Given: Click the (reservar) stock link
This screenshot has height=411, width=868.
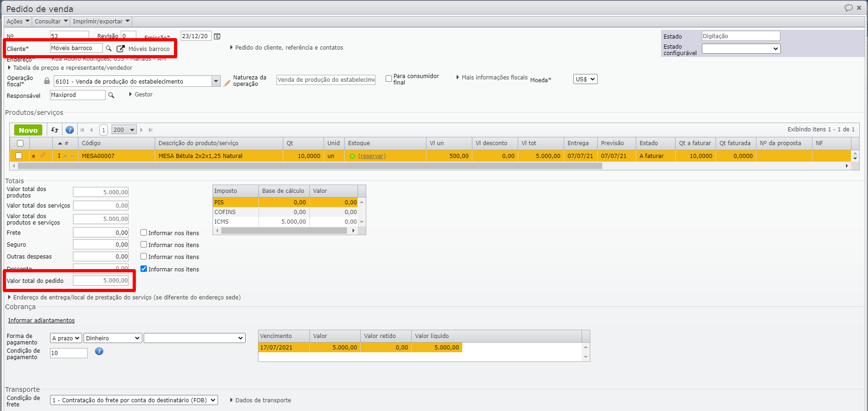Looking at the screenshot, I should point(372,156).
